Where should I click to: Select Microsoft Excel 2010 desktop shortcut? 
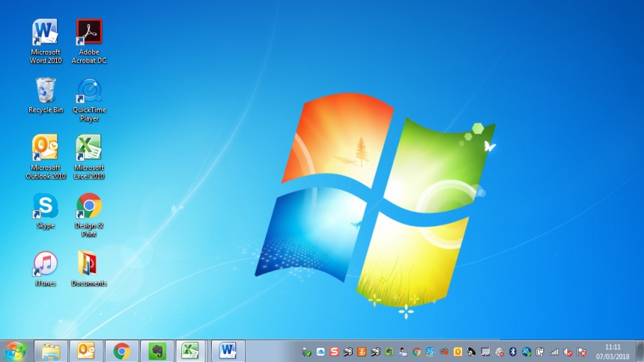click(88, 157)
